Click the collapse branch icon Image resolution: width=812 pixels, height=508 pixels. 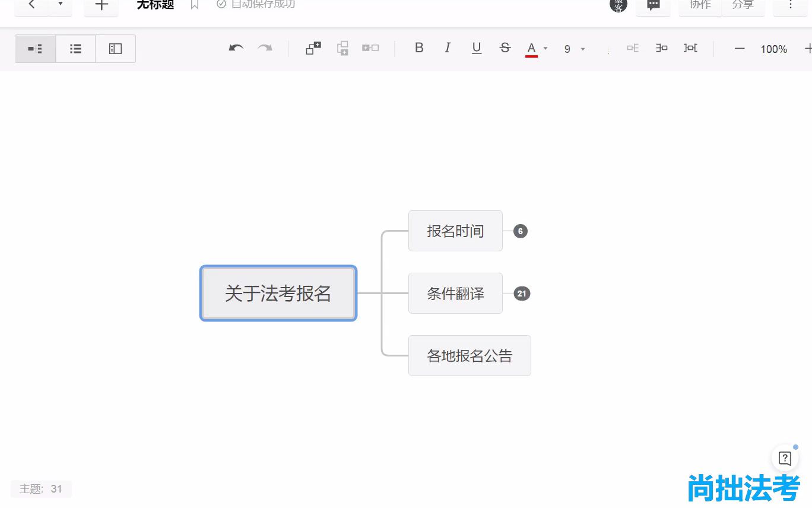click(x=661, y=48)
